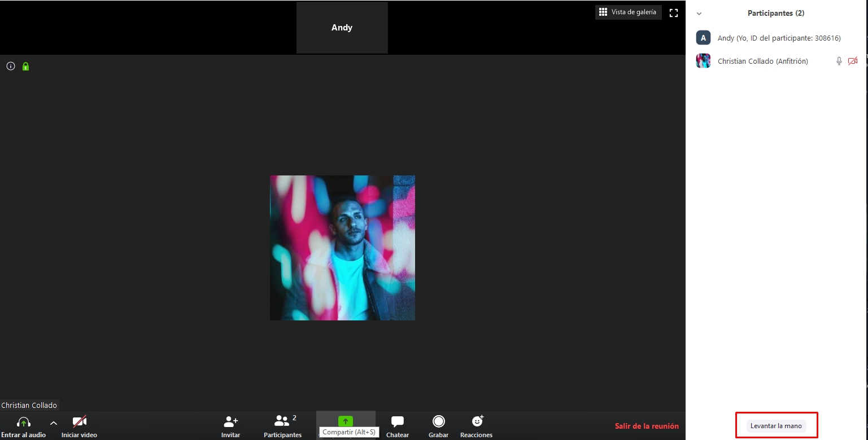Click Christian Collado's video-off camera icon

(853, 61)
